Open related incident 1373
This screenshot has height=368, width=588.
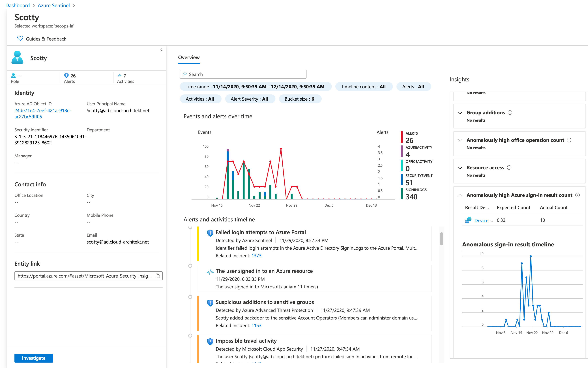click(256, 255)
